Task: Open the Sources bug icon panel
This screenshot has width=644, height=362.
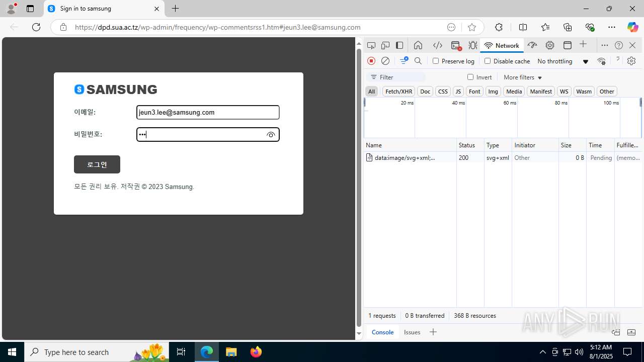Action: [473, 45]
